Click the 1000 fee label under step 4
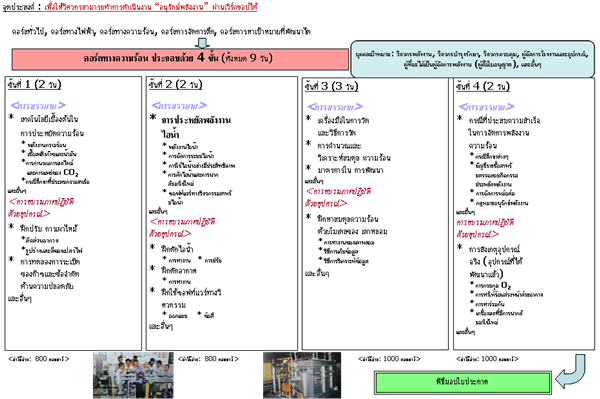This screenshot has width=600, height=399. pos(487,359)
